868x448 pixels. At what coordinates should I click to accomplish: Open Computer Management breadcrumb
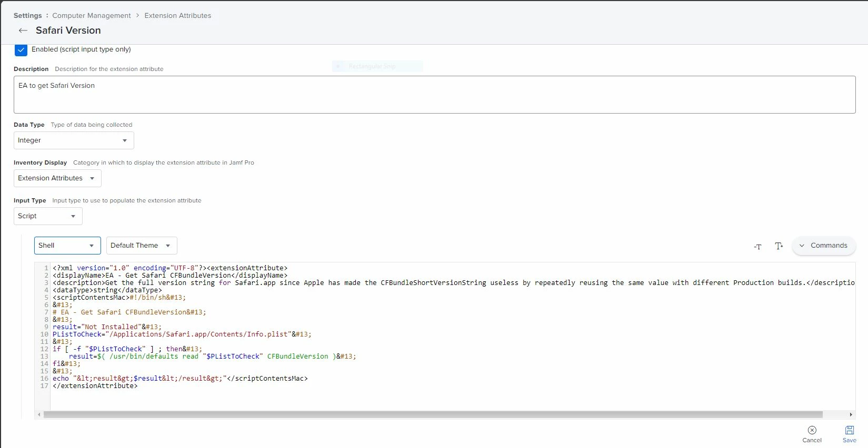pyautogui.click(x=92, y=16)
